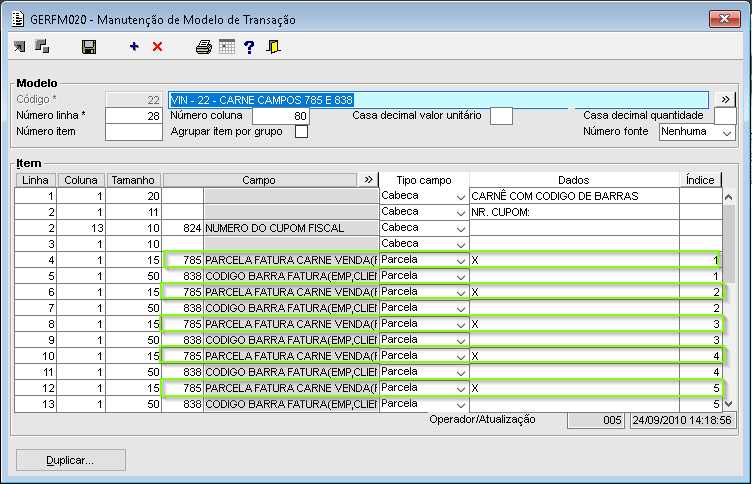Expand Tipo campo dropdown on Linha 3 row
752x484 pixels.
pyautogui.click(x=460, y=245)
